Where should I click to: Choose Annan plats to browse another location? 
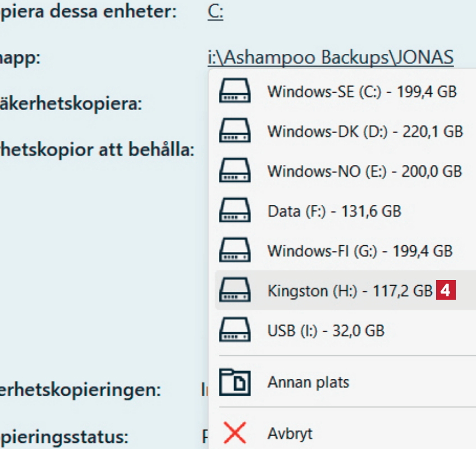[308, 383]
